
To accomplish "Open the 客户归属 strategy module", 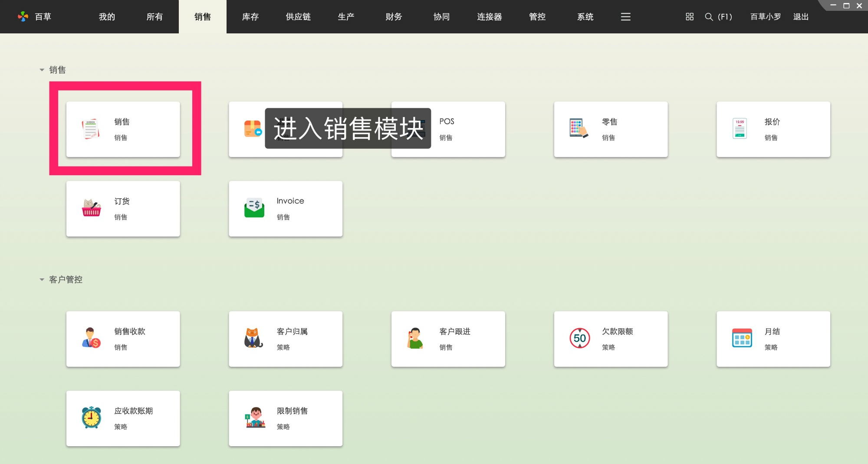I will [286, 339].
